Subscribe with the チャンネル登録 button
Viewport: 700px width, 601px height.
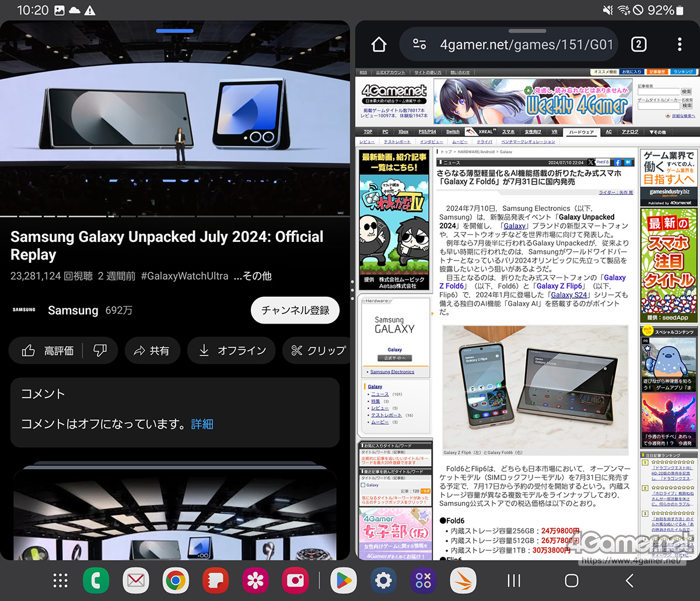(x=295, y=310)
